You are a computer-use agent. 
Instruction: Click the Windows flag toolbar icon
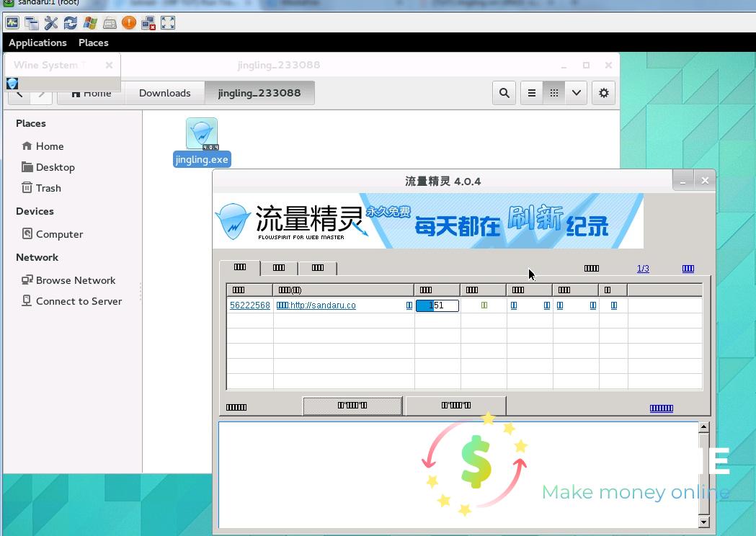pyautogui.click(x=90, y=22)
